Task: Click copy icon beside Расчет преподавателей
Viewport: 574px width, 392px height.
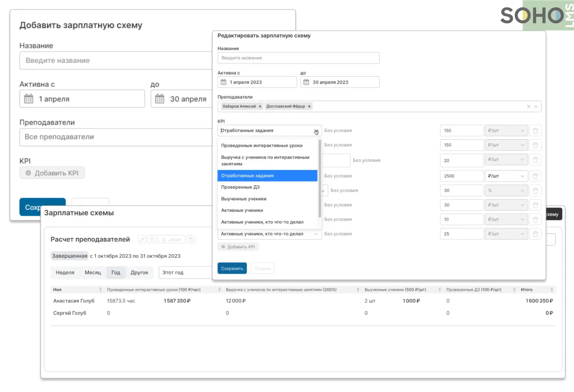Action: pyautogui.click(x=152, y=239)
